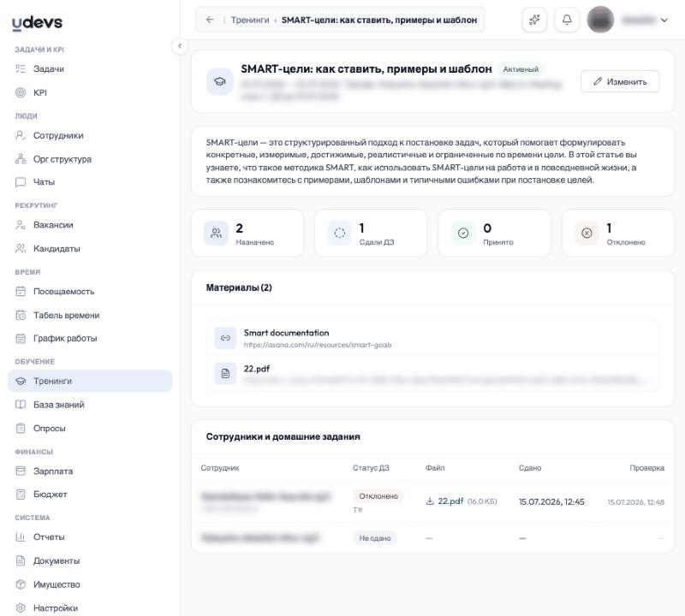Click the user avatar in header

[x=600, y=20]
